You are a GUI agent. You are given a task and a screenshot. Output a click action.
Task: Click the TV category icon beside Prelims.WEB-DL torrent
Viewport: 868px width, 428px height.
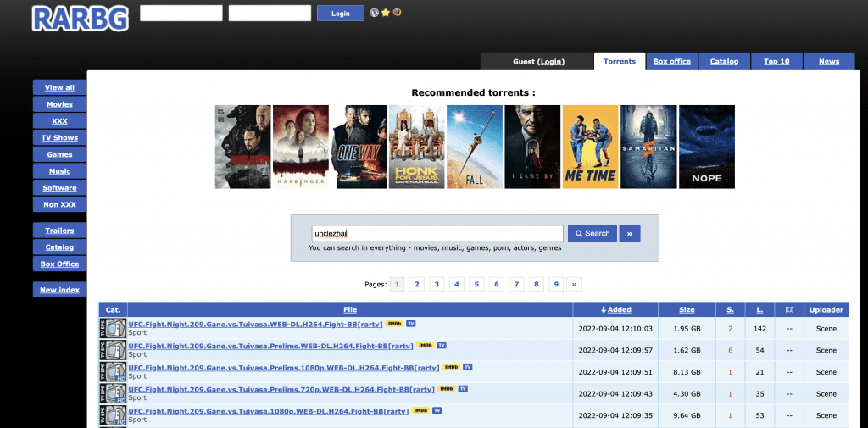(113, 350)
